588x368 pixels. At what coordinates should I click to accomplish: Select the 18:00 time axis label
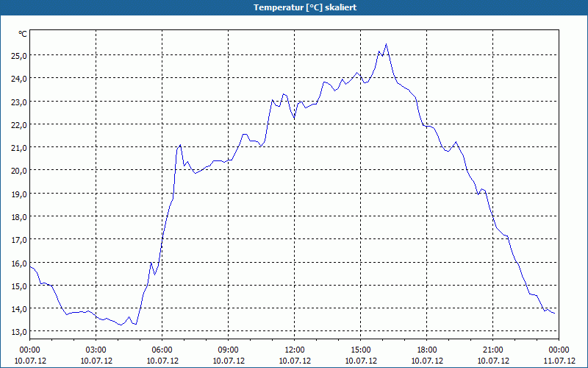[427, 350]
